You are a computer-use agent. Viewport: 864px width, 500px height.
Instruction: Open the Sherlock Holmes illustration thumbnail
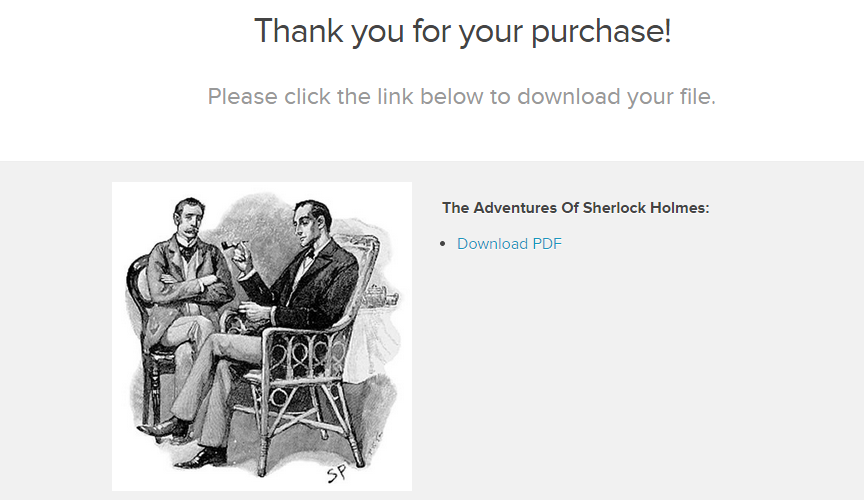[x=262, y=336]
